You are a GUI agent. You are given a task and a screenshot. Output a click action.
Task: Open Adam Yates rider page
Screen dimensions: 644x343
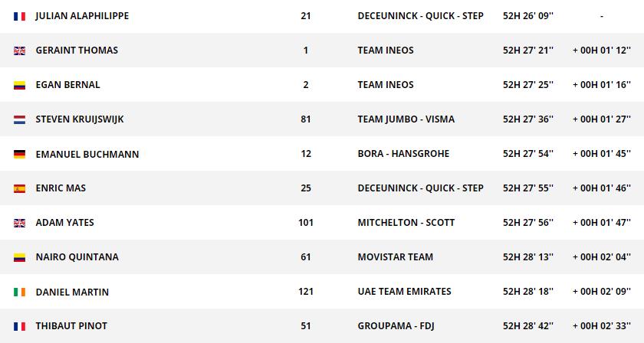tap(64, 223)
